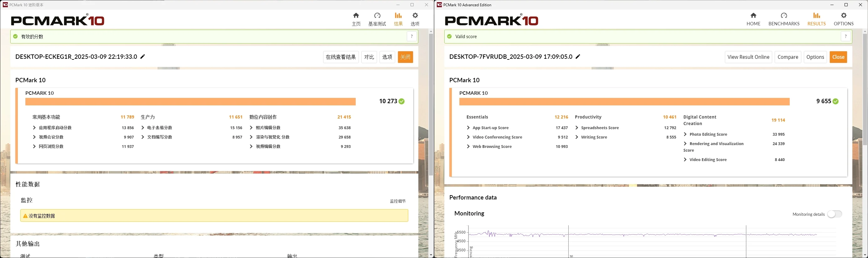This screenshot has width=868, height=258.
Task: Click the help question mark beside Valid score
Action: click(x=846, y=36)
